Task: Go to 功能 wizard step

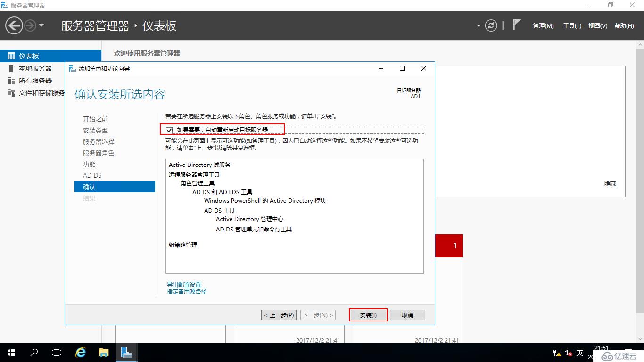Action: [x=89, y=165]
